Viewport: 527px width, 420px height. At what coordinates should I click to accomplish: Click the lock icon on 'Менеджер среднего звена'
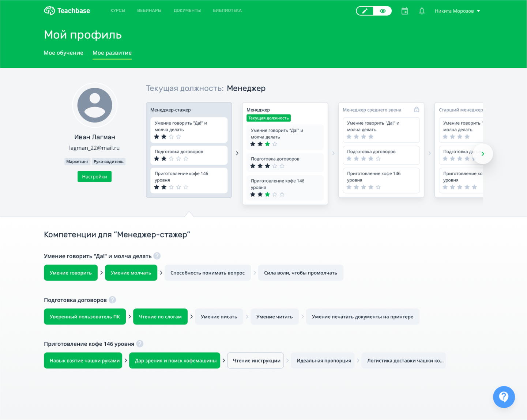coord(417,109)
